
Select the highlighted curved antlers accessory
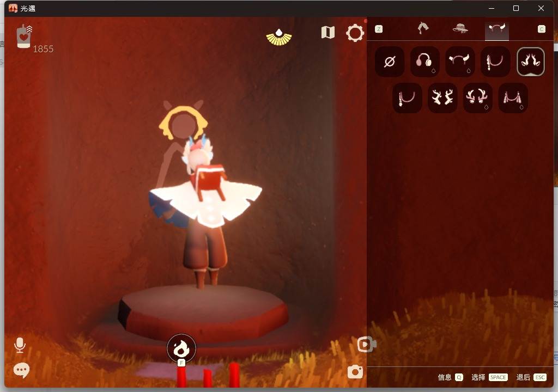tap(531, 62)
